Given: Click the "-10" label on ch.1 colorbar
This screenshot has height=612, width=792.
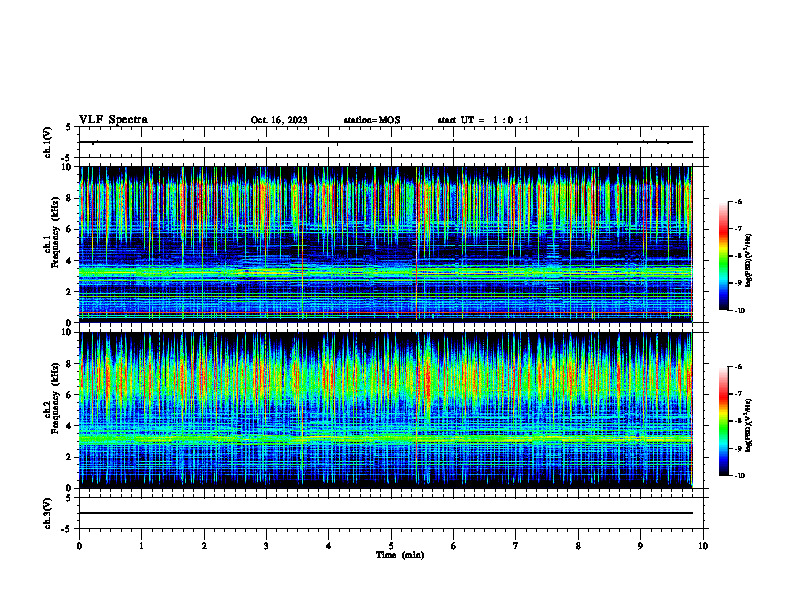Looking at the screenshot, I should (738, 311).
